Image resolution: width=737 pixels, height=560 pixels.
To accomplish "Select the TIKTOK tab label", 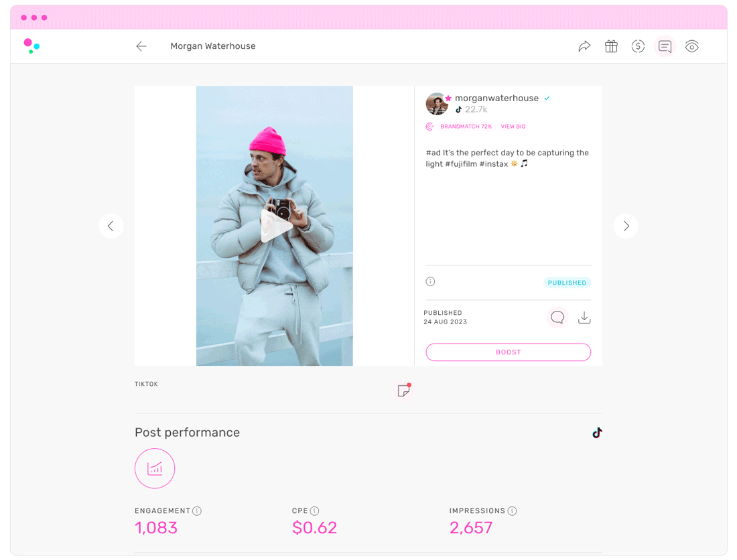I will (x=146, y=384).
